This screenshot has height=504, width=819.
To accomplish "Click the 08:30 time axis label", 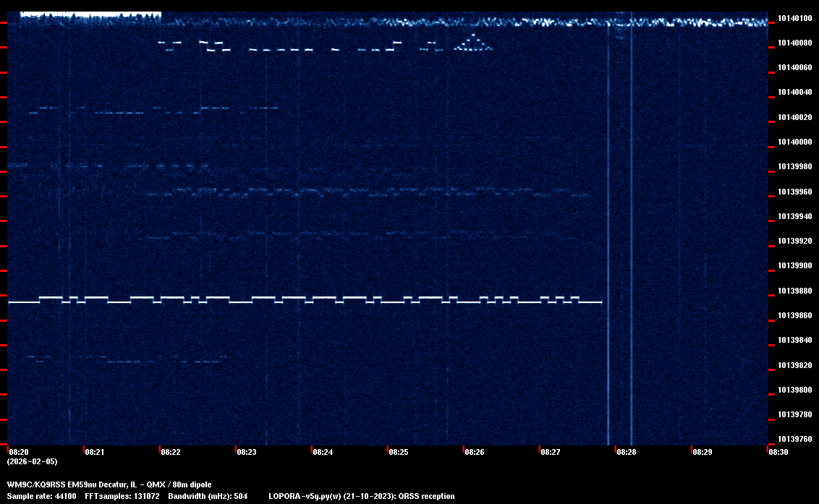I will point(778,452).
